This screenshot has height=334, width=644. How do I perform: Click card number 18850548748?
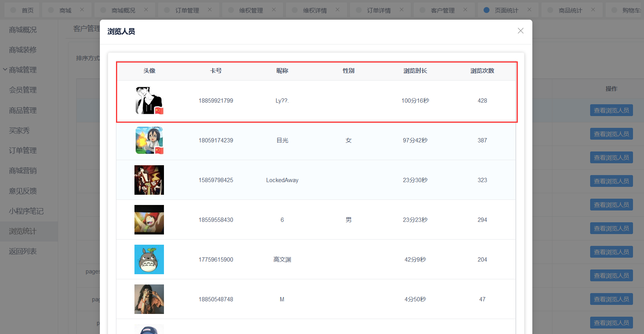(x=216, y=299)
